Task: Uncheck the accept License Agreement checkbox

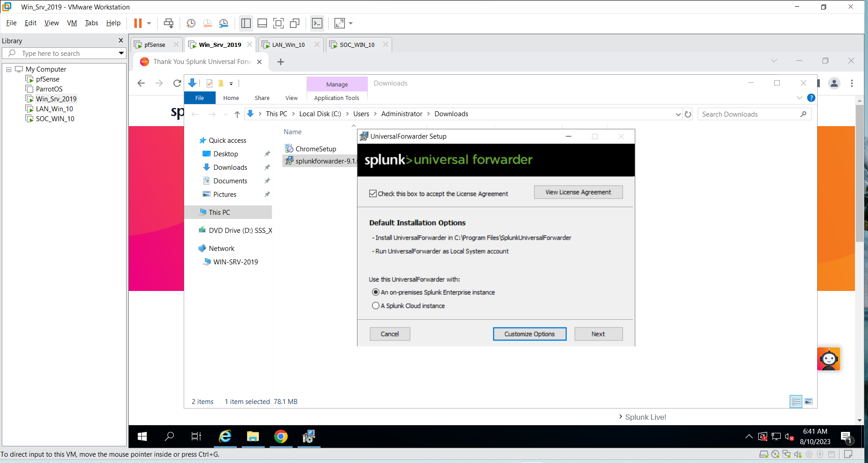Action: (373, 194)
